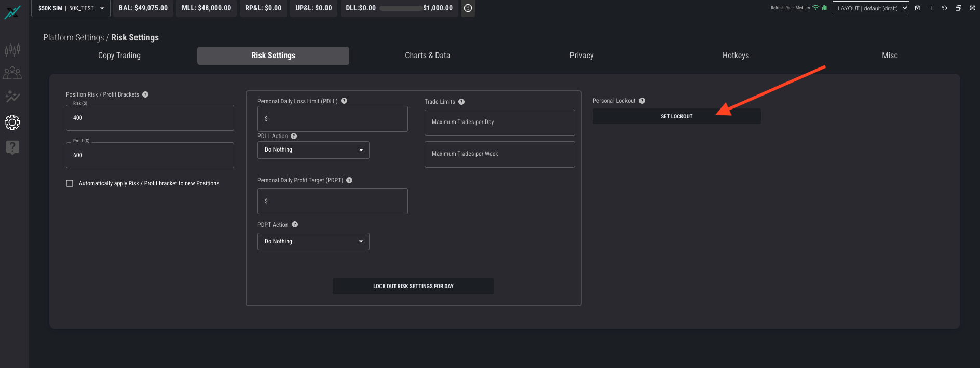
Task: Open the PDPT Action dropdown
Action: click(313, 241)
